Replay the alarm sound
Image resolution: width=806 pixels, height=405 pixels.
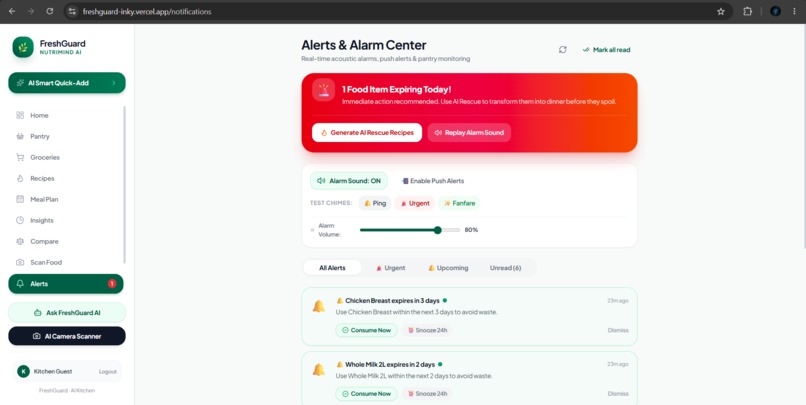(x=469, y=133)
